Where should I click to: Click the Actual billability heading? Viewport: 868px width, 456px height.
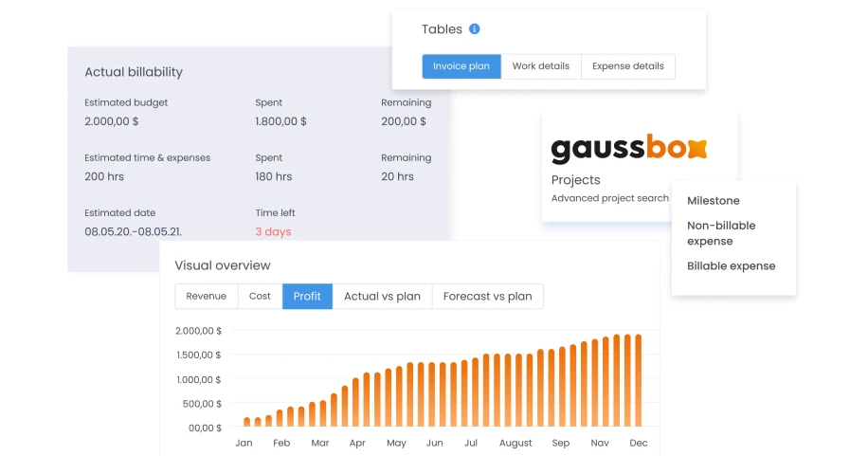[x=134, y=72]
